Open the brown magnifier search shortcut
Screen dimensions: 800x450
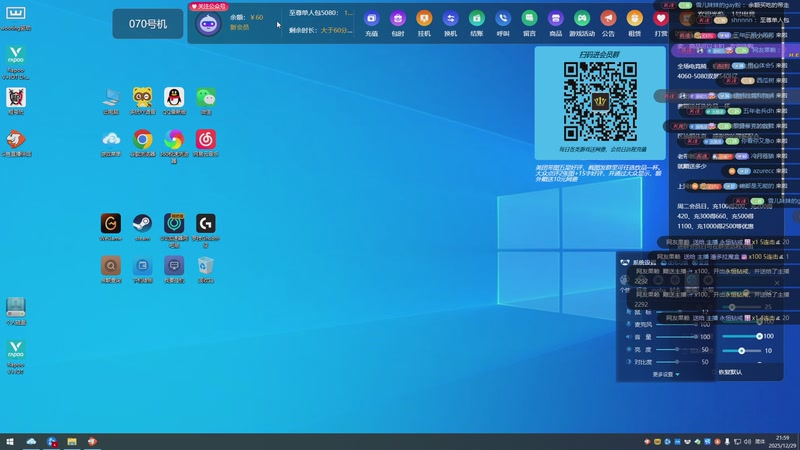[111, 266]
